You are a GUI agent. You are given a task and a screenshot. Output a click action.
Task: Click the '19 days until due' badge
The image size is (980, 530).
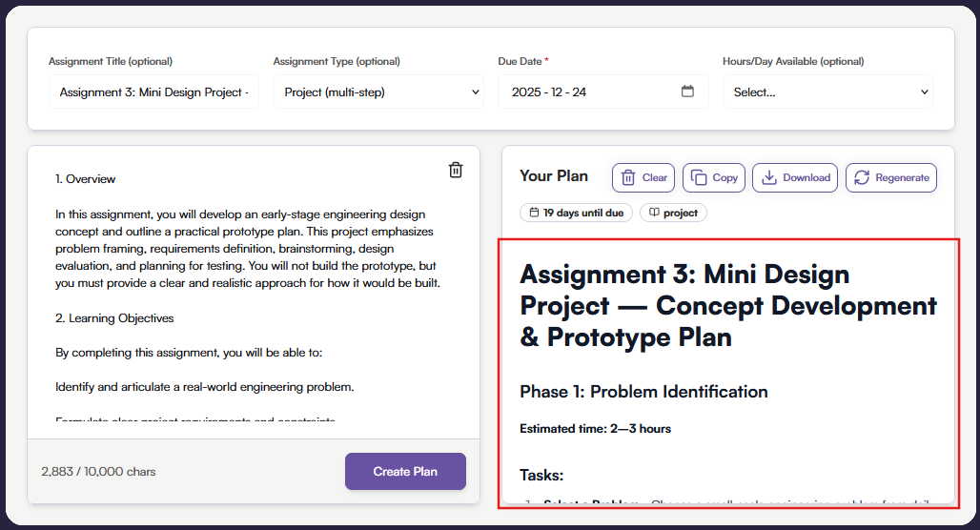pyautogui.click(x=576, y=213)
